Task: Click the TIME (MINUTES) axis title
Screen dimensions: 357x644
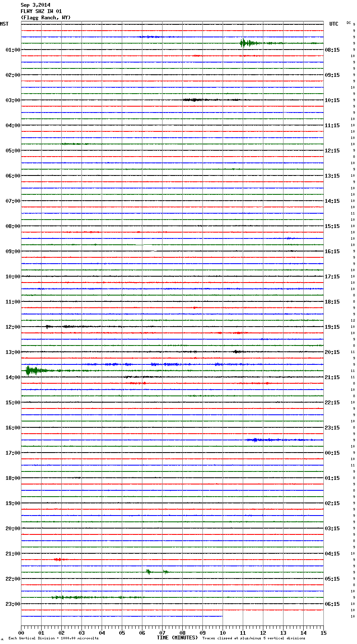Action: pos(177,638)
